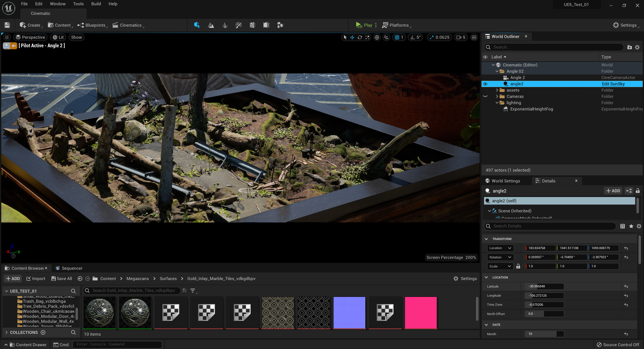Open content browser filter lines icon
The width and height of the screenshot is (644, 349).
point(193,291)
